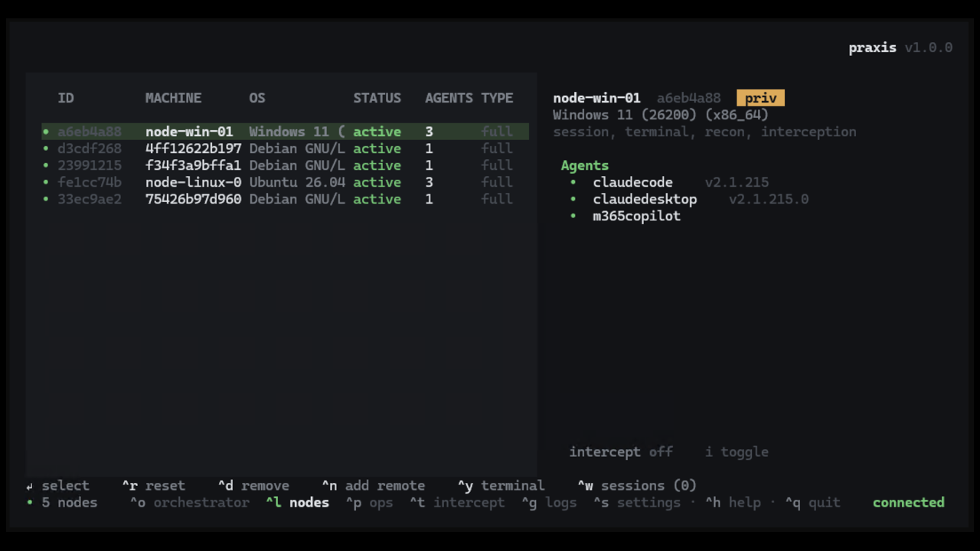Viewport: 980px width, 551px height.
Task: Click the return-arrow select shortcut icon
Action: [x=30, y=486]
